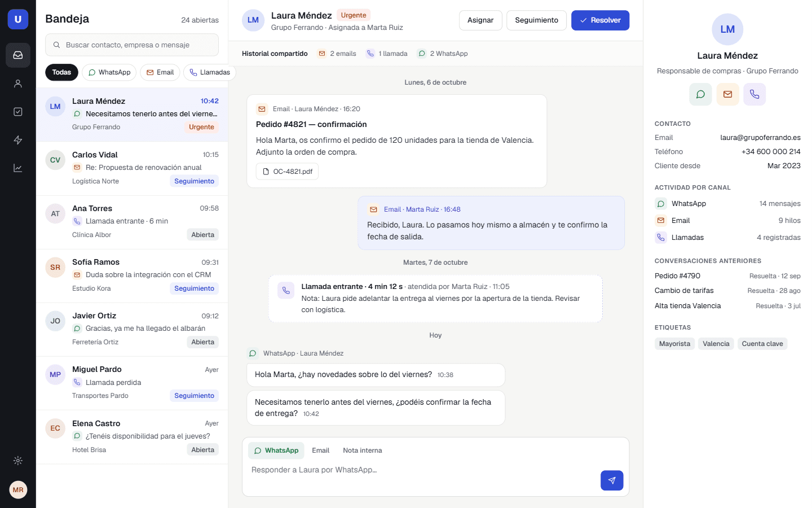Open the analytics chart icon in the sidebar
The image size is (812, 508).
coord(18,168)
